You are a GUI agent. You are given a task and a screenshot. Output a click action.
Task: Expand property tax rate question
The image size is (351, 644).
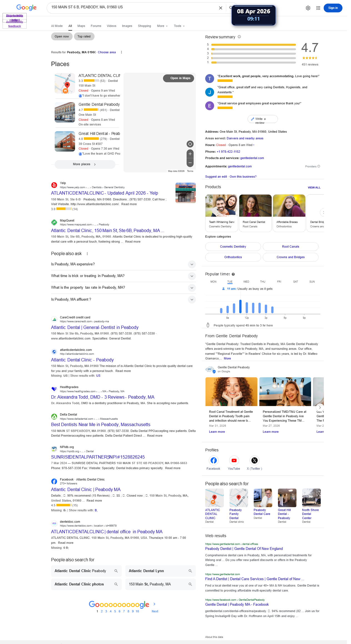click(123, 288)
